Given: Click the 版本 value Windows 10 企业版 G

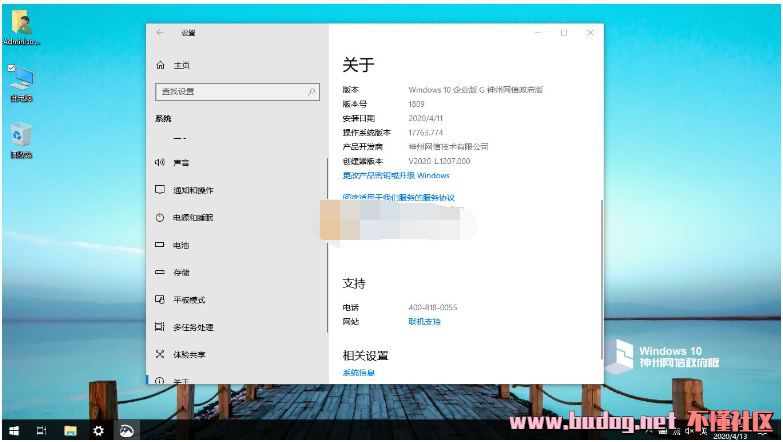Looking at the screenshot, I should 475,90.
